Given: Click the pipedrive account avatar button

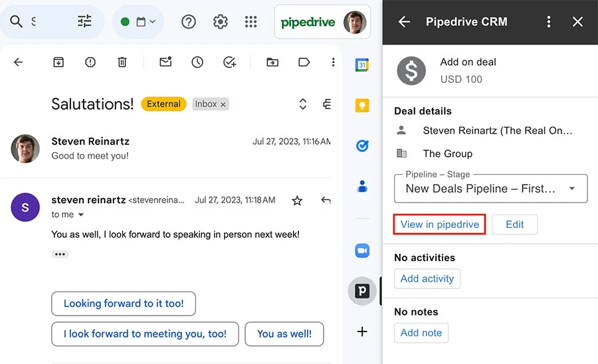Looking at the screenshot, I should [x=322, y=22].
